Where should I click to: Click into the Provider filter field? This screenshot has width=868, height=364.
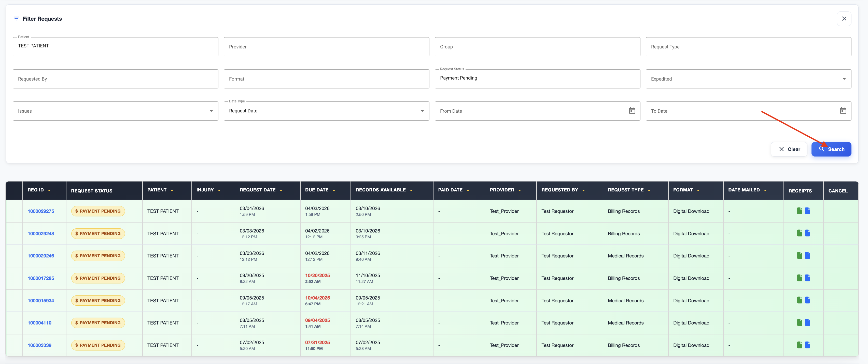click(326, 47)
